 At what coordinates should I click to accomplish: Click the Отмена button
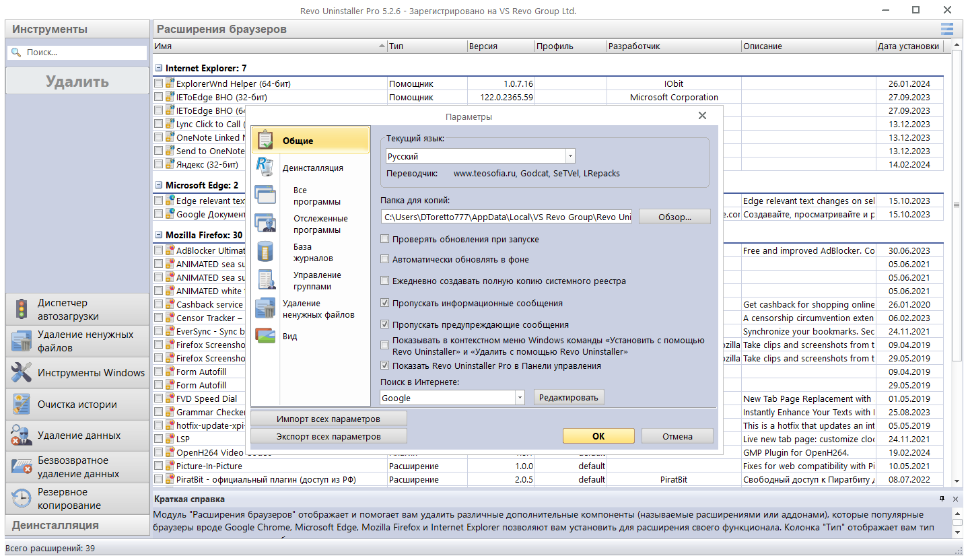[x=677, y=436]
